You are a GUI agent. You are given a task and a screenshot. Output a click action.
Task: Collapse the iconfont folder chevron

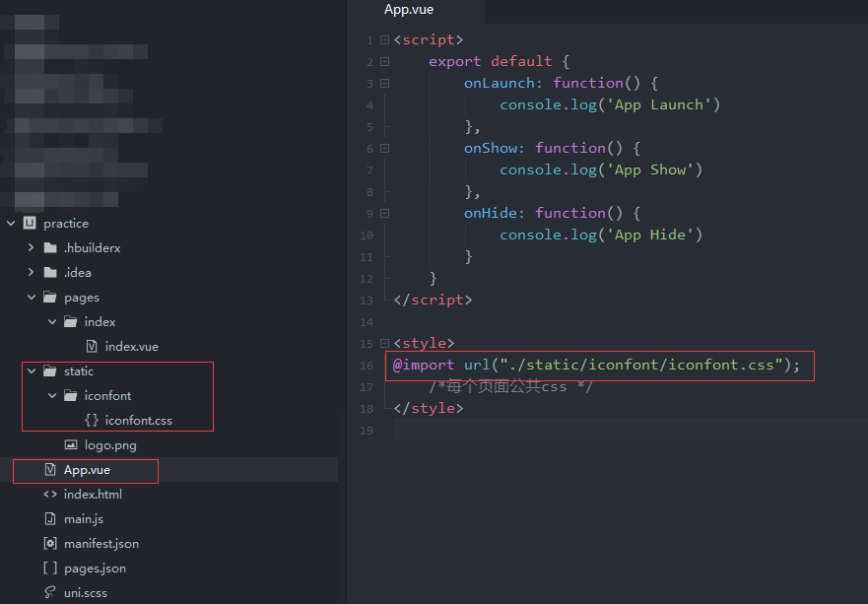(52, 395)
